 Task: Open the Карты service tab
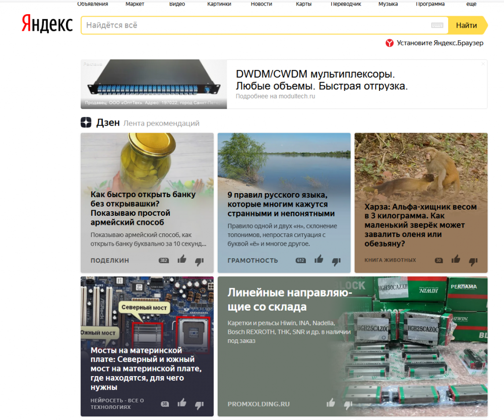point(303,4)
